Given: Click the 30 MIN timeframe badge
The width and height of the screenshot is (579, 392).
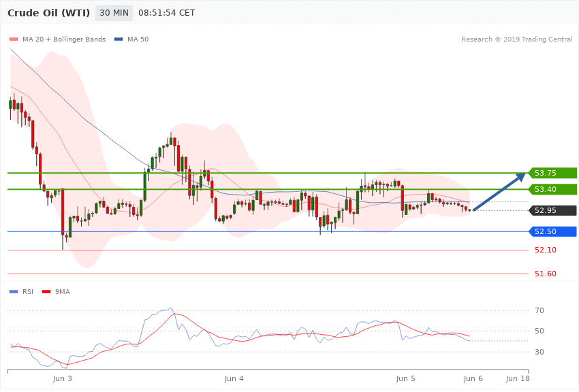Looking at the screenshot, I should click(x=114, y=13).
